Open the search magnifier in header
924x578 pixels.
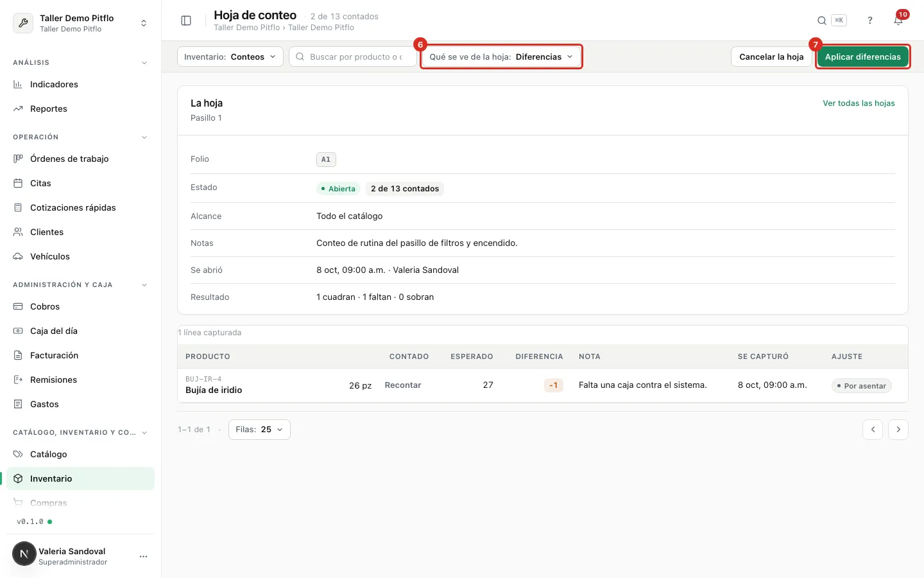[x=822, y=21]
